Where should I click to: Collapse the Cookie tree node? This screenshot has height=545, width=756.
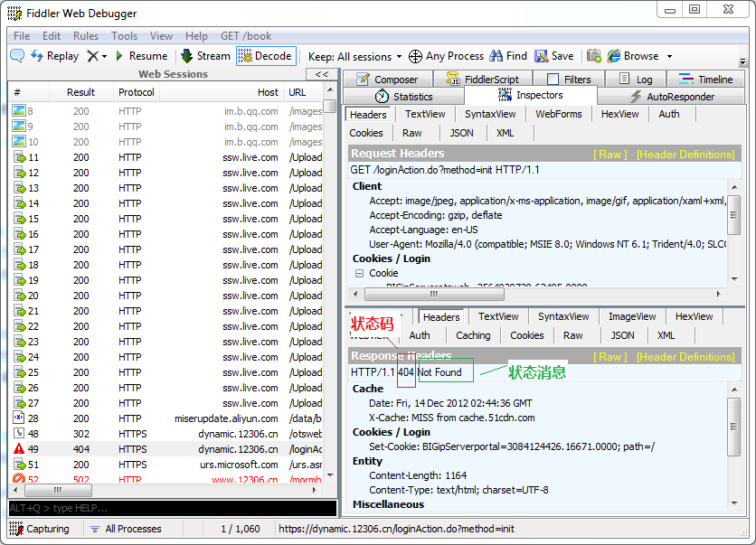359,273
